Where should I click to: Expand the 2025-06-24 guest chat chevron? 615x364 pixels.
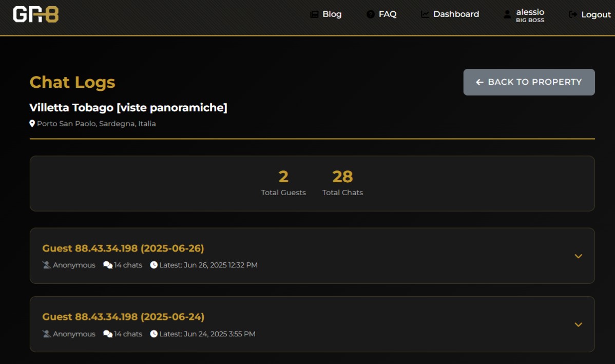click(578, 324)
